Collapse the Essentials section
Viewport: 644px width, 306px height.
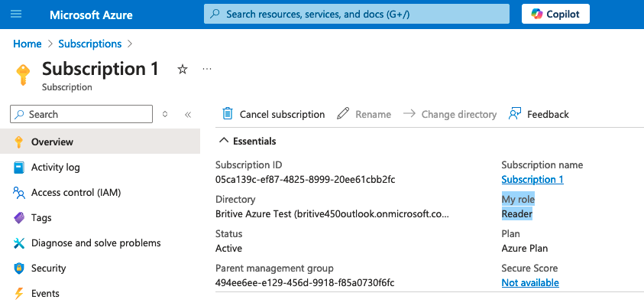click(x=248, y=141)
